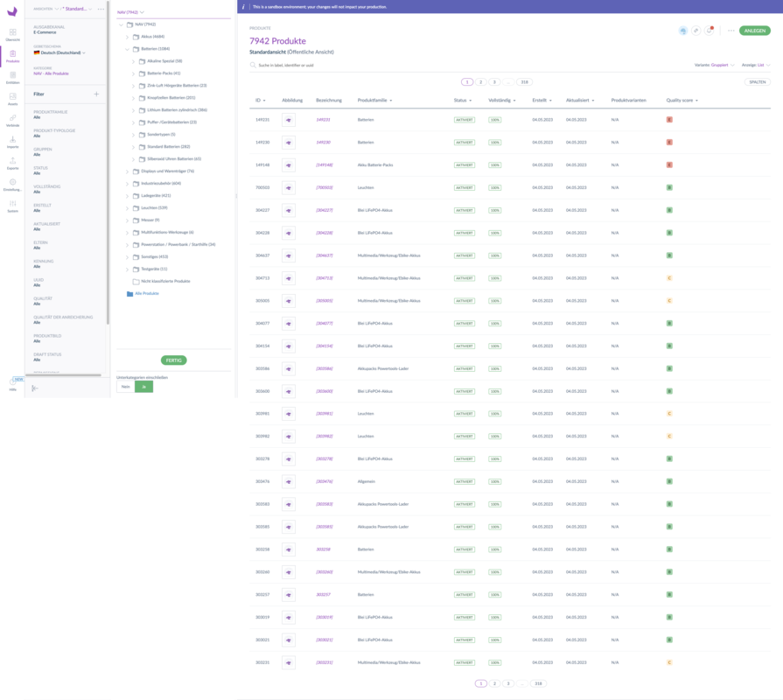The height and width of the screenshot is (700, 783).
Task: Collapse the filter panel with arrow icon
Action: coord(35,388)
